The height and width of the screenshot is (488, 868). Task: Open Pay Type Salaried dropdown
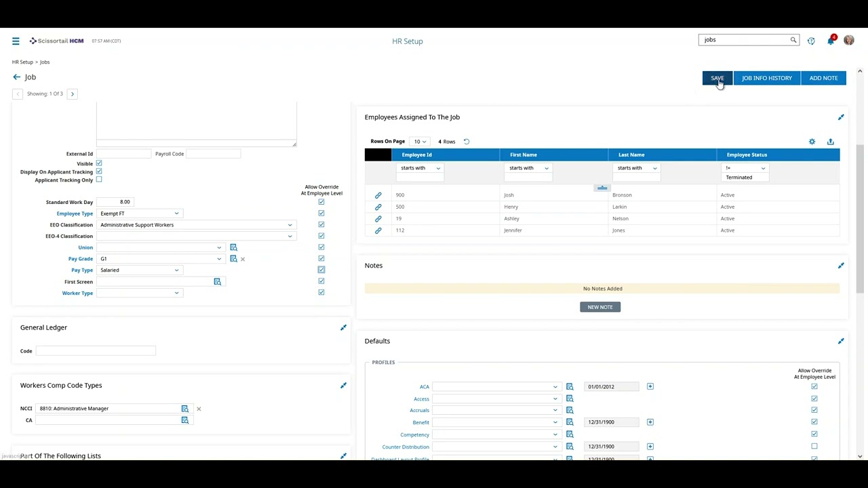(139, 270)
